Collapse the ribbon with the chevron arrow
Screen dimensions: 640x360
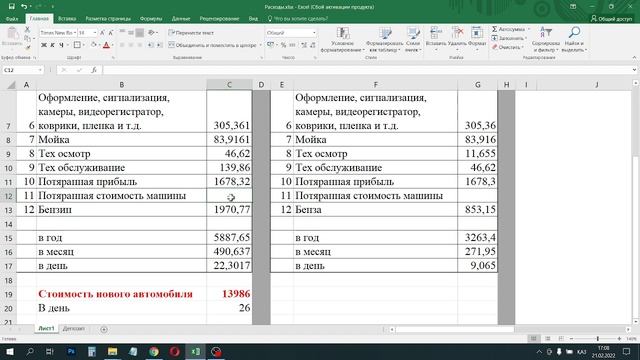634,58
